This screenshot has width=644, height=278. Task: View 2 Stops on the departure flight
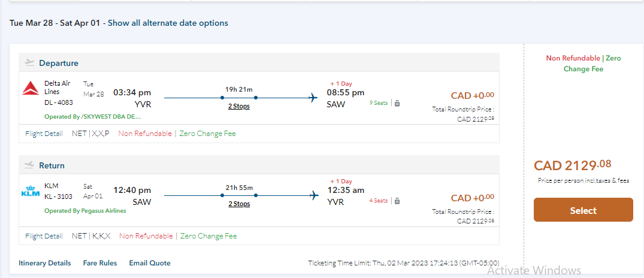pyautogui.click(x=239, y=106)
